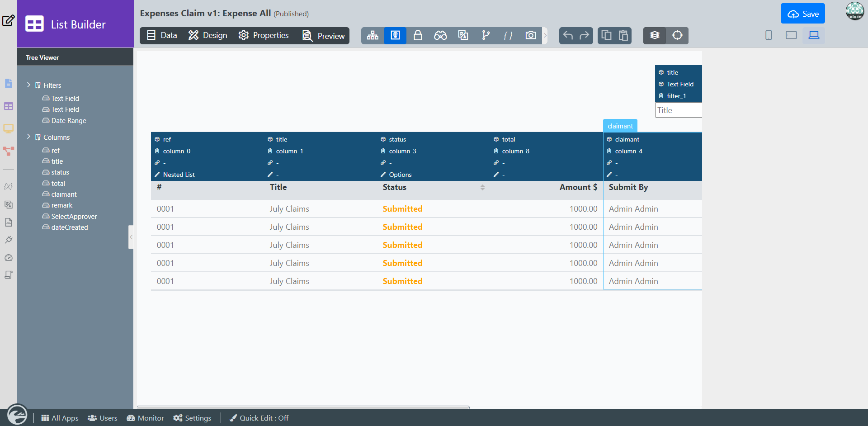Click the redo arrow icon

(x=584, y=35)
